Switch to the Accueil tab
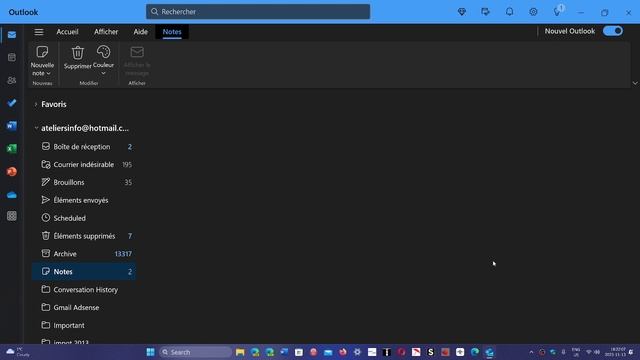The height and width of the screenshot is (360, 640). point(67,31)
